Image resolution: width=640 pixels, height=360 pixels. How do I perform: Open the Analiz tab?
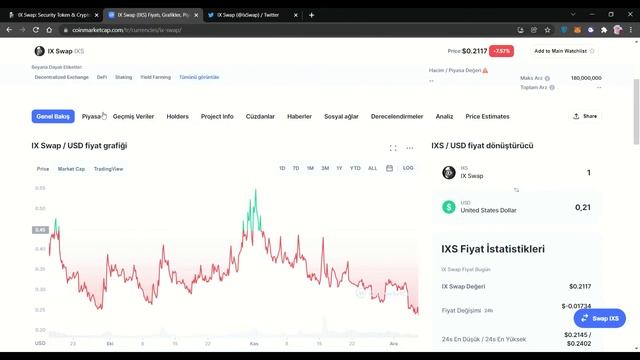point(444,116)
